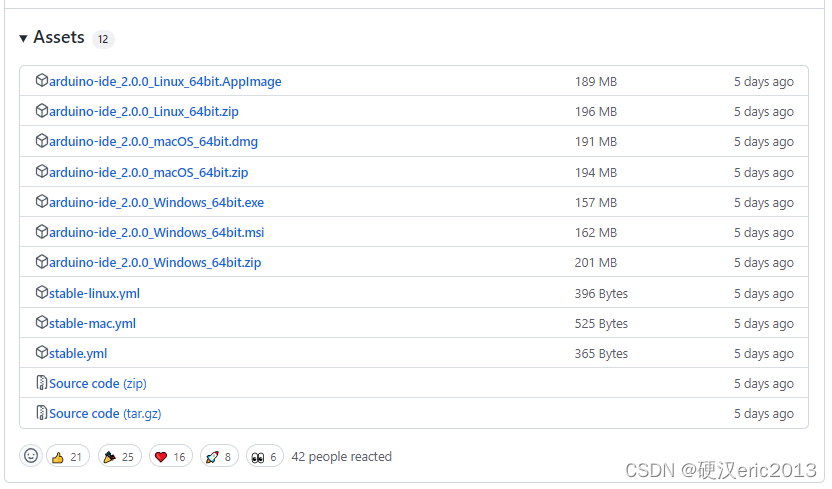
Task: Download arduino-ide_2.0.0_Windows_64bit.zip
Action: click(x=155, y=263)
